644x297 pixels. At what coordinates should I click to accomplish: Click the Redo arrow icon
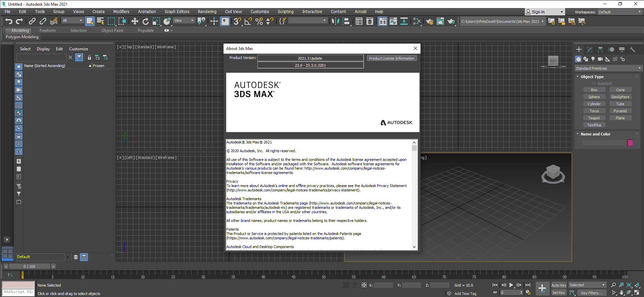pos(19,21)
